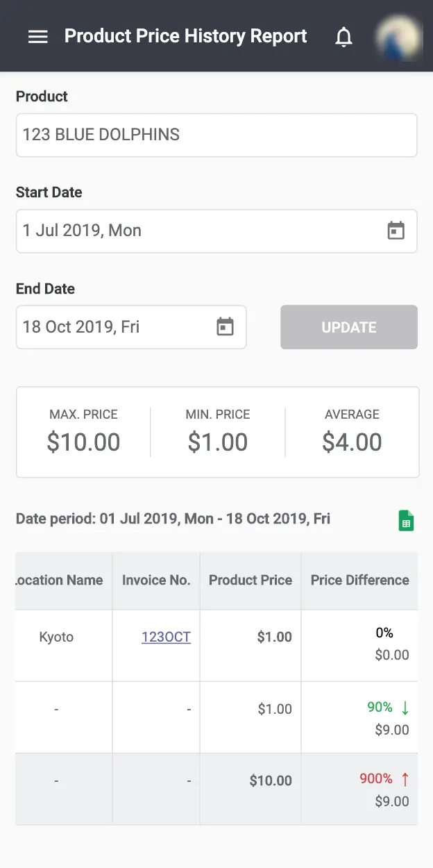Open the End Date calendar picker icon
This screenshot has width=433, height=868.
pos(225,326)
